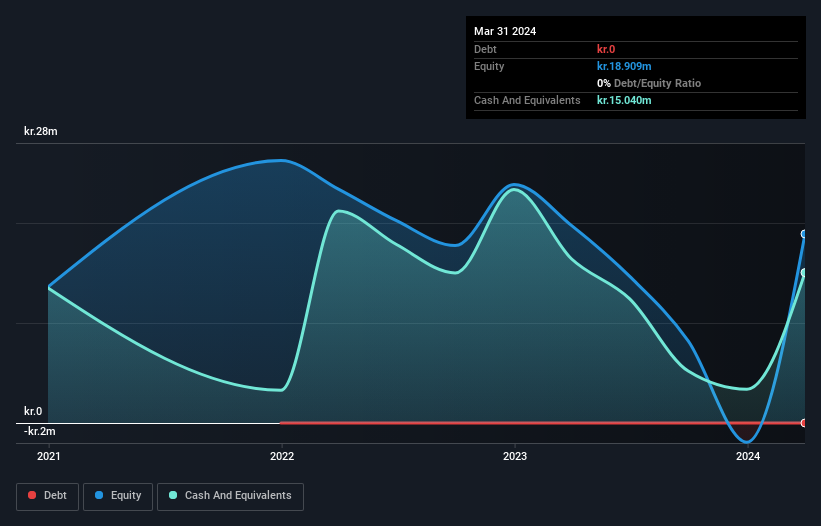Image resolution: width=821 pixels, height=526 pixels.
Task: Click the Debt tooltip row label
Action: coord(485,49)
